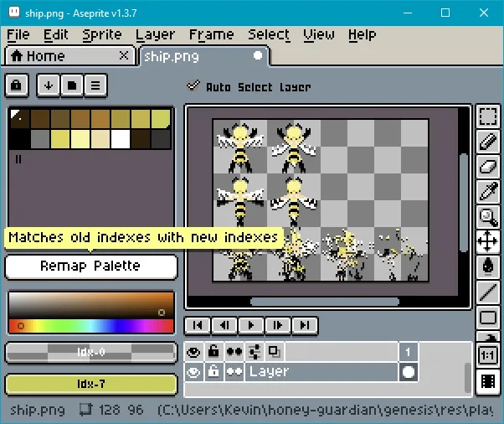The height and width of the screenshot is (424, 504).
Task: Open the palette options hamburger menu
Action: coord(97,85)
